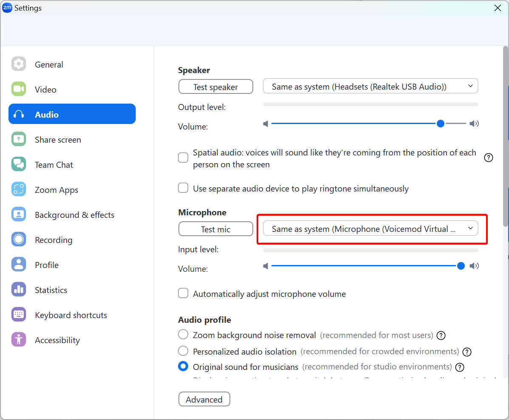The width and height of the screenshot is (509, 420).
Task: Click the Zoom Apps icon
Action: (19, 189)
